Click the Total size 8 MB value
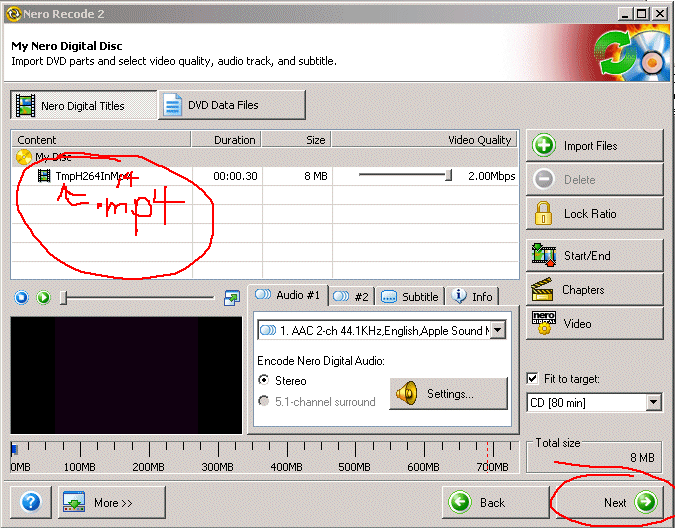The width and height of the screenshot is (675, 528). tap(642, 457)
